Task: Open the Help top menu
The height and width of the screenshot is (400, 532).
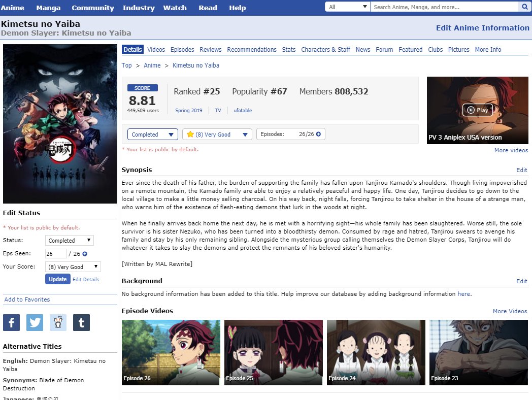Action: [x=237, y=8]
